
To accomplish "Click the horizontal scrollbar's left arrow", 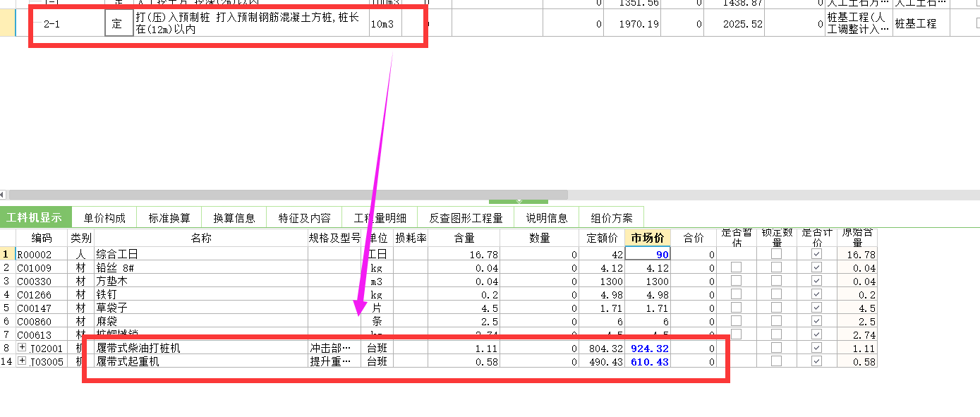I will pos(3,194).
